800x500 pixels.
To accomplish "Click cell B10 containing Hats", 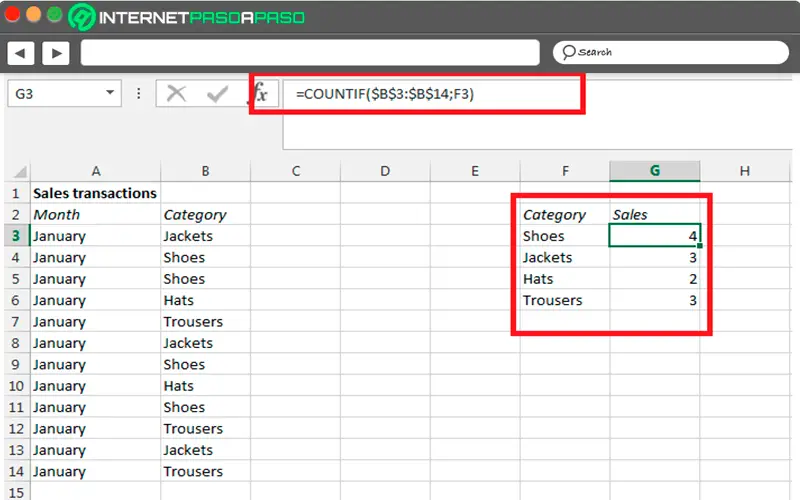I will [206, 386].
